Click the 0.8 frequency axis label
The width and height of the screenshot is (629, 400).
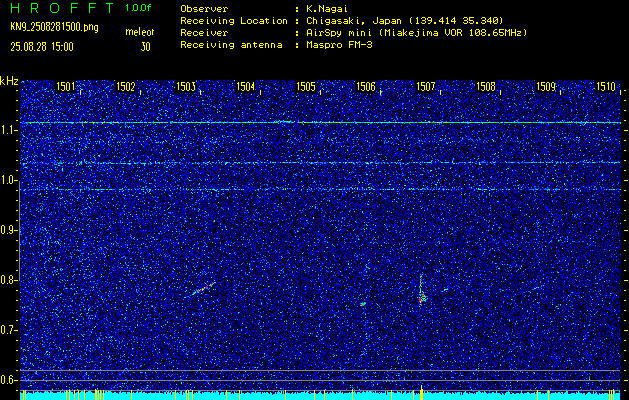pyautogui.click(x=8, y=280)
